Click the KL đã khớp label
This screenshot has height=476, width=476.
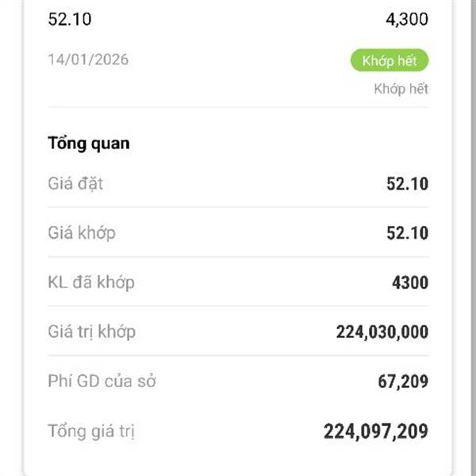point(90,282)
